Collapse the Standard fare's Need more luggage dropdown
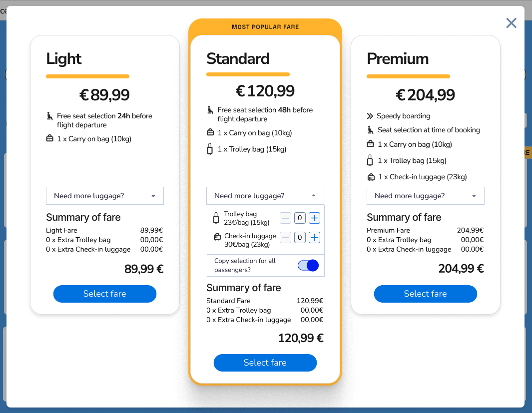The image size is (532, 413). pyautogui.click(x=265, y=196)
